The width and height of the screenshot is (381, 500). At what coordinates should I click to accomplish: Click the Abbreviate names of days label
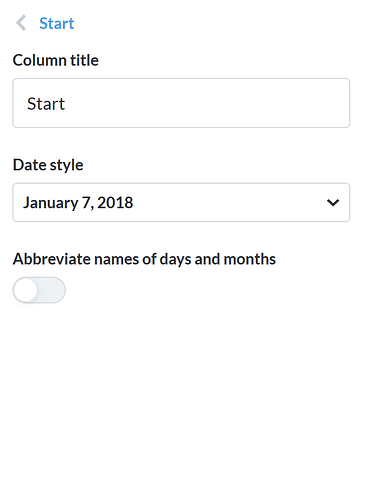(144, 259)
